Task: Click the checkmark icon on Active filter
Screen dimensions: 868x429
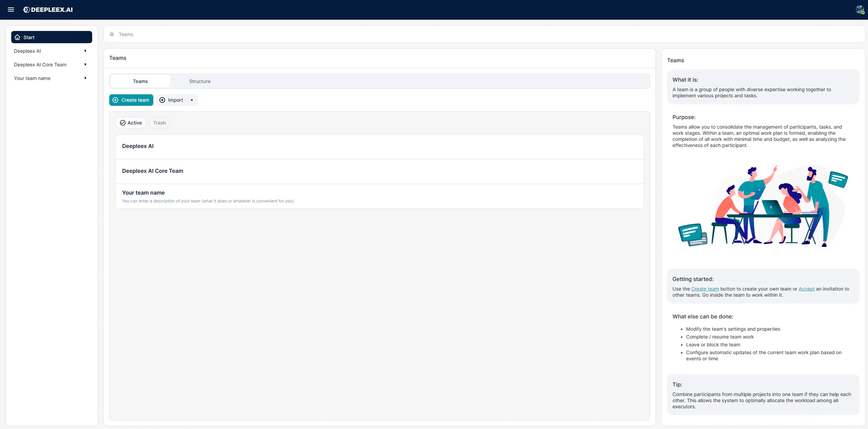Action: point(123,123)
